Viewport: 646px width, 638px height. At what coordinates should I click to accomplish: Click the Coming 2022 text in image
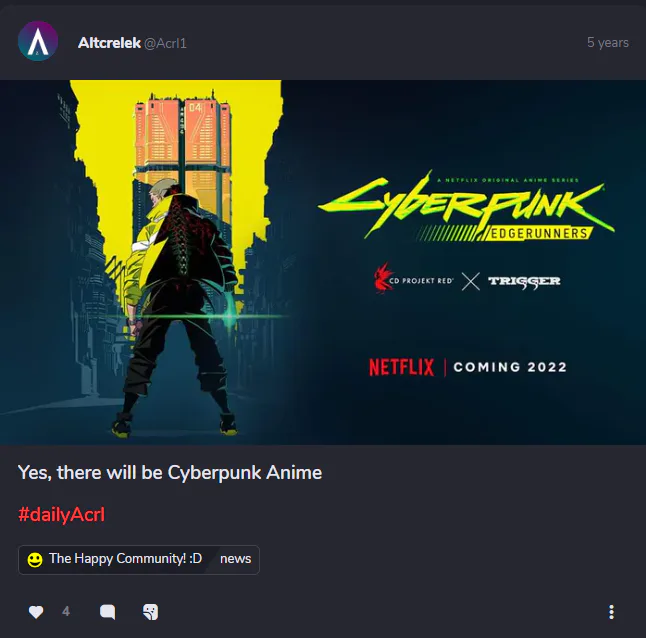pos(510,367)
